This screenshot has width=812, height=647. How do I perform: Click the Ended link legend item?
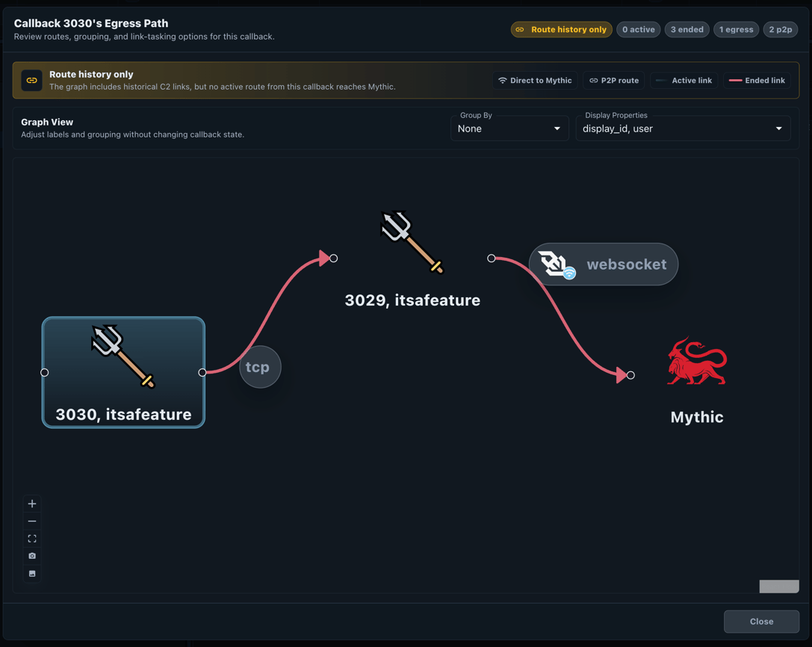coord(757,80)
